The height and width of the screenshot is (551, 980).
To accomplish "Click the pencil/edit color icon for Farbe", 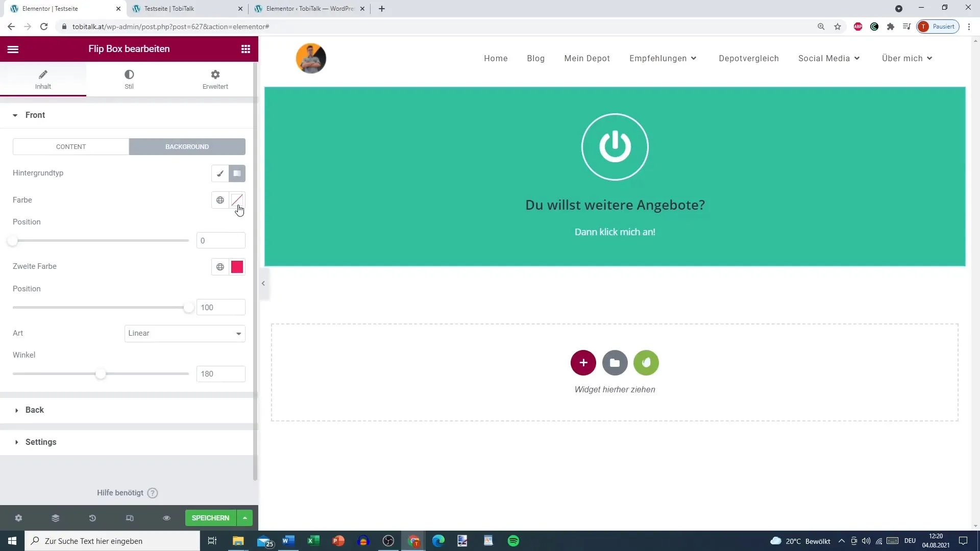I will 236,200.
